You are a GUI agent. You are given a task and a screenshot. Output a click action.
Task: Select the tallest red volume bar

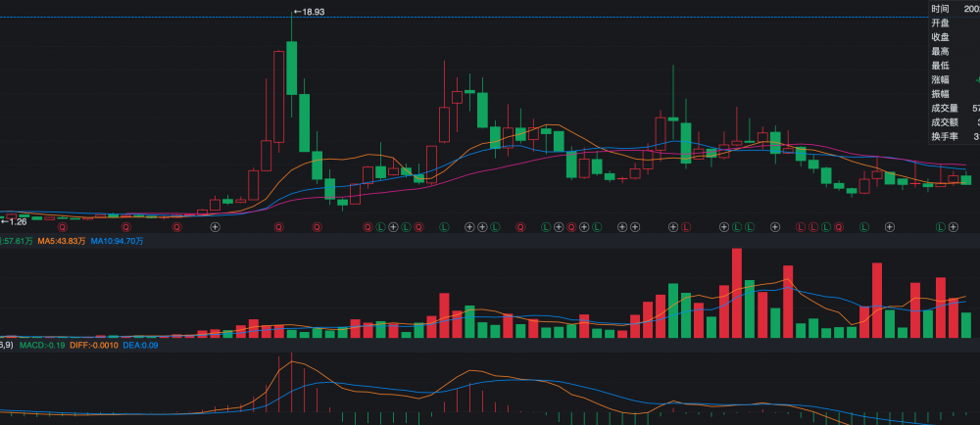coord(736,293)
